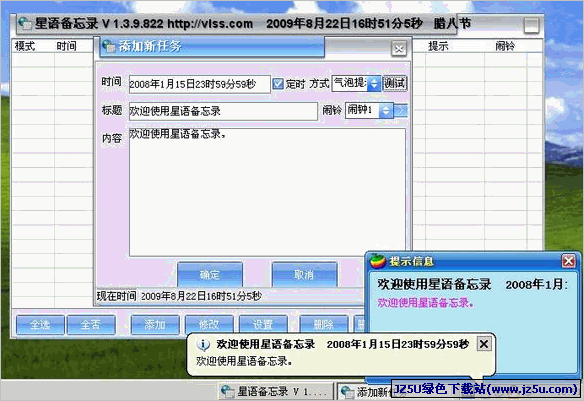Screen dimensions: 584x401
Task: Click the 测试 button
Action: coord(395,83)
